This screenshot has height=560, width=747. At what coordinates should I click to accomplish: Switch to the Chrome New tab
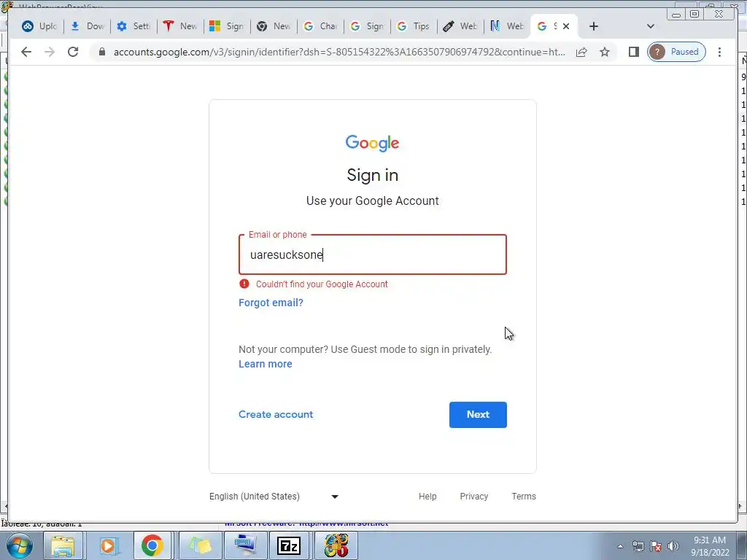point(274,26)
